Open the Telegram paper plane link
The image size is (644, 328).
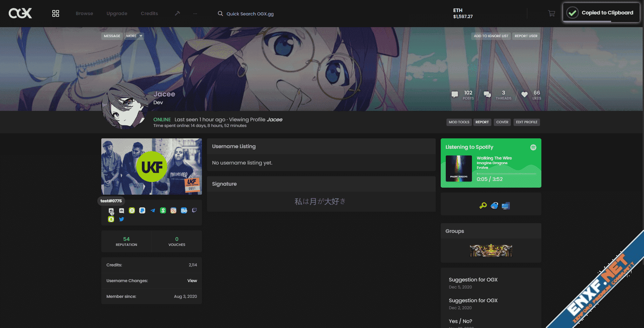click(153, 211)
